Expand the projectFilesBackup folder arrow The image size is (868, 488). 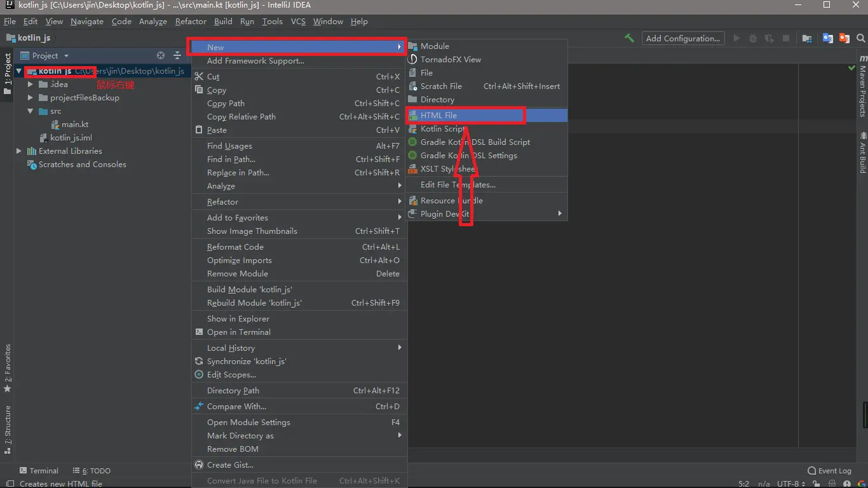[x=31, y=98]
